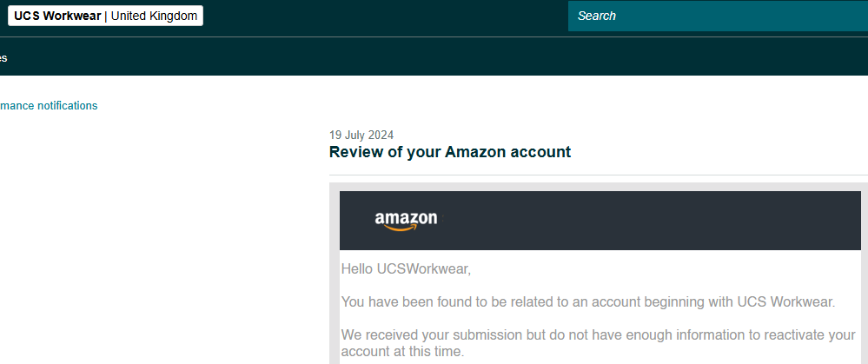
Task: Click the bold 'UCS Workwear' store name
Action: 57,16
